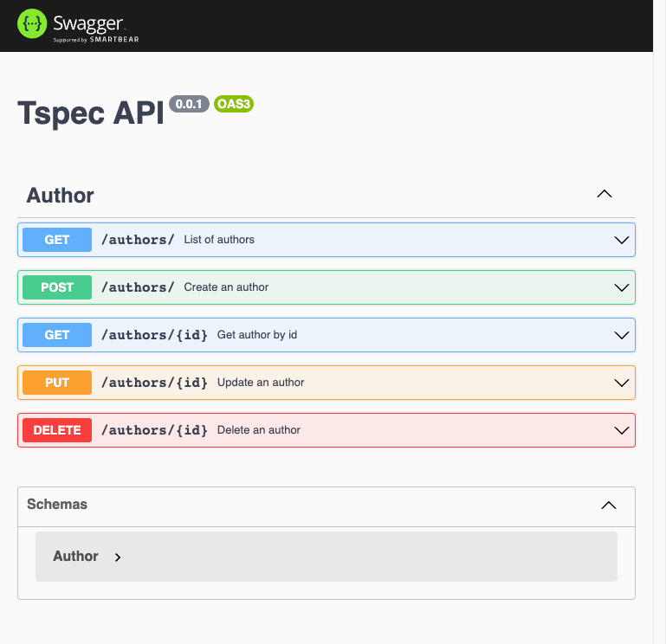Collapse the Author section with its chevron
666x644 pixels.
605,195
